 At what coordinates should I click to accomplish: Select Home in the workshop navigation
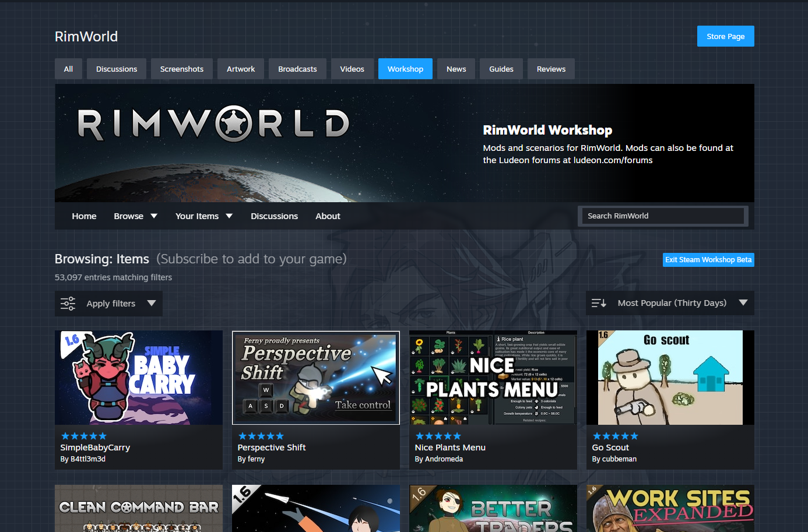[84, 216]
